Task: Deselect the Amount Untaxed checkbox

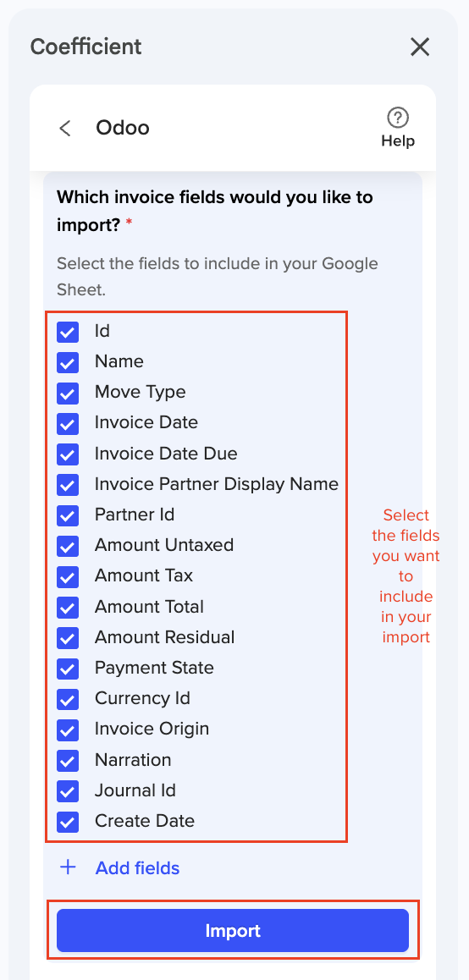Action: tap(68, 546)
